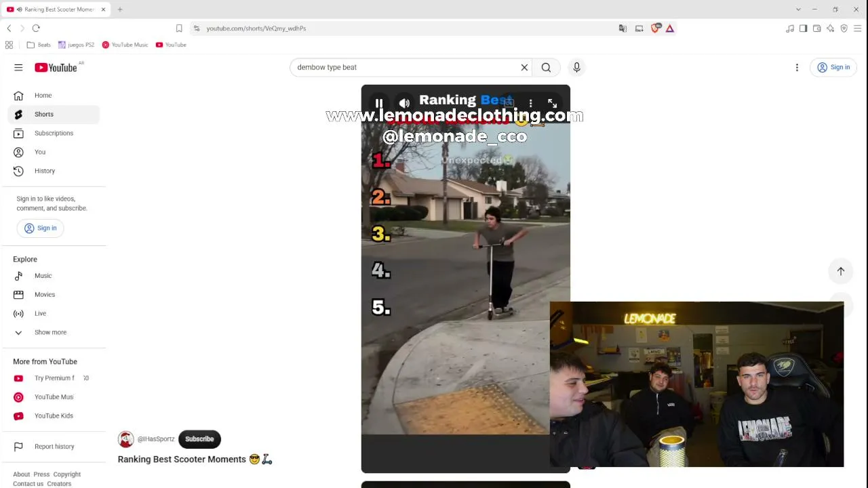This screenshot has height=488, width=868.
Task: Click the sidebar Sign in button
Action: point(41,228)
